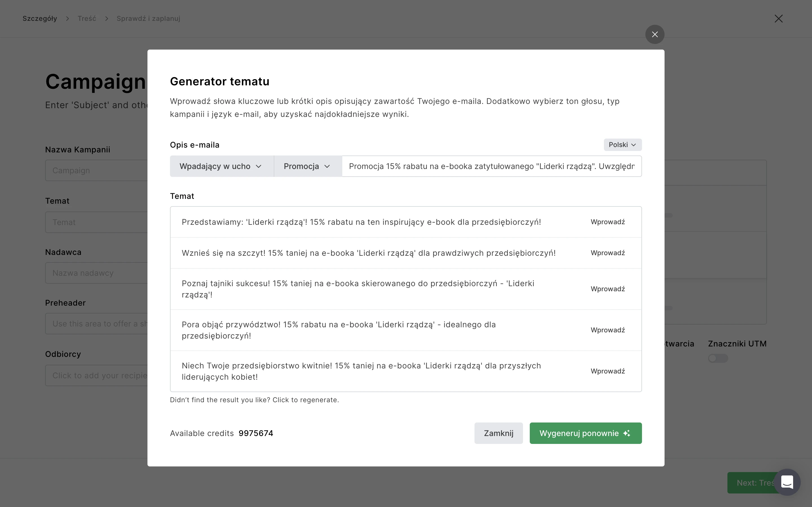Open the Promocja campaign type dropdown
812x507 pixels.
(x=307, y=166)
